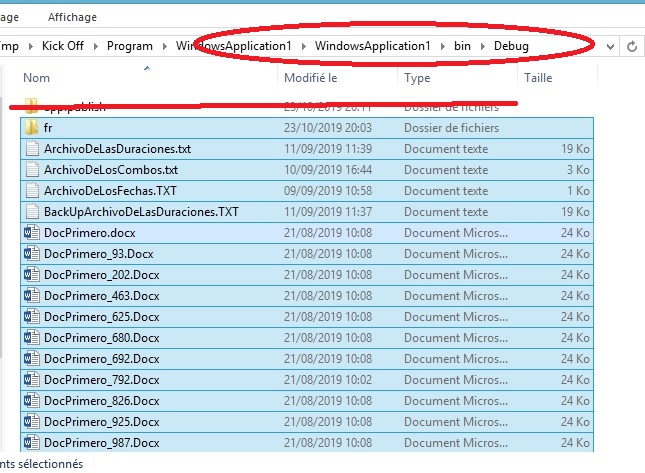The image size is (645, 473).
Task: Click Word icon of DocPrimero_692.Docx
Action: click(x=32, y=359)
